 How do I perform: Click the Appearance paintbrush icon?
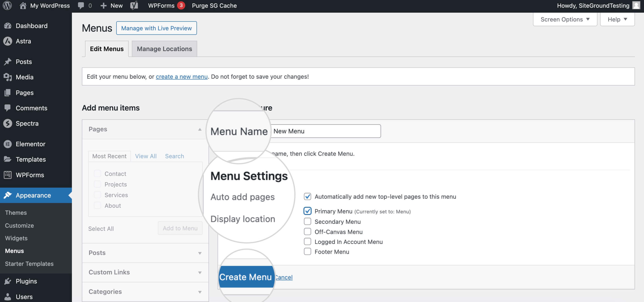(8, 195)
